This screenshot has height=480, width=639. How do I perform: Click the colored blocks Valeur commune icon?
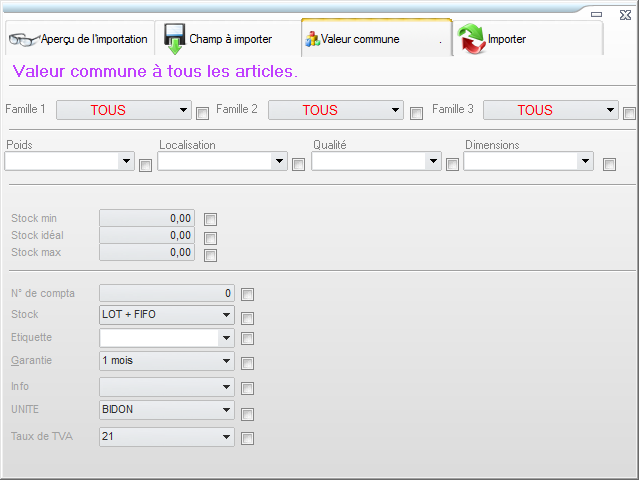point(312,39)
